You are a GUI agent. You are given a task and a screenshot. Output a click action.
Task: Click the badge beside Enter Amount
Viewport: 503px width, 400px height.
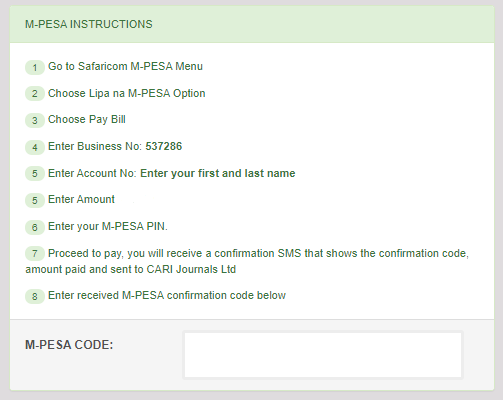(x=35, y=200)
